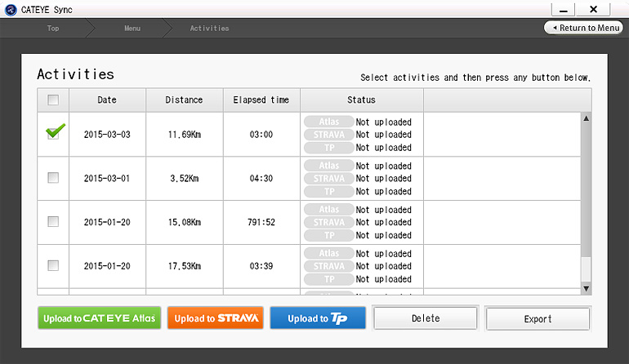The width and height of the screenshot is (629, 364).
Task: Click the Atlas status badge for 2015-03-03
Action: point(328,122)
